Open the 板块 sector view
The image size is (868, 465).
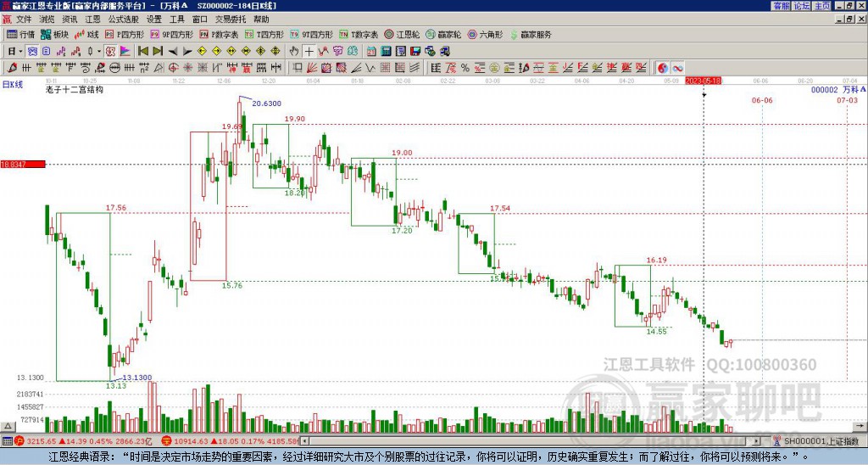click(54, 34)
